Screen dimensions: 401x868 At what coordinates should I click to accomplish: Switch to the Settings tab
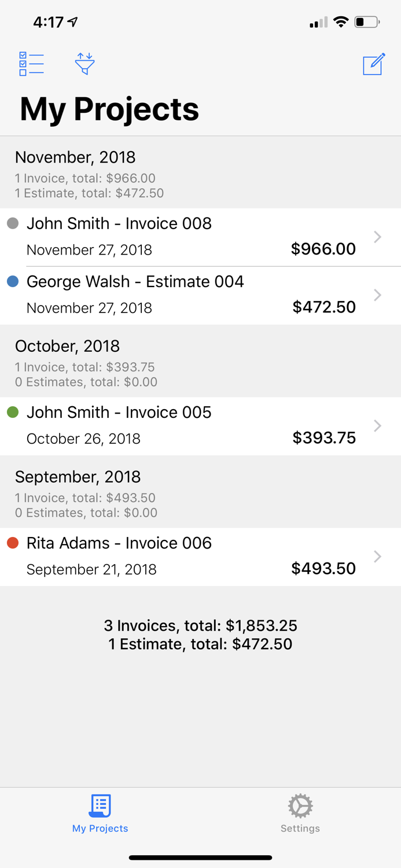tap(300, 813)
